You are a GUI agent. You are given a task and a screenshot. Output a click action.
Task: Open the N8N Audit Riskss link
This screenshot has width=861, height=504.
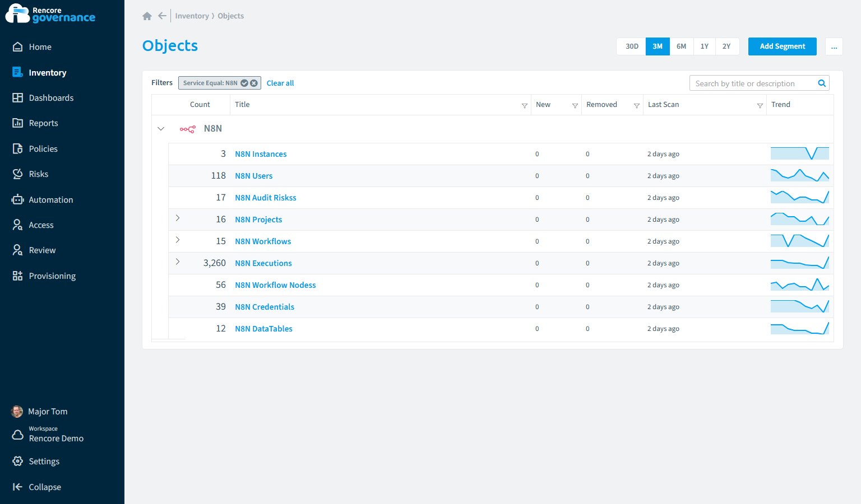266,198
